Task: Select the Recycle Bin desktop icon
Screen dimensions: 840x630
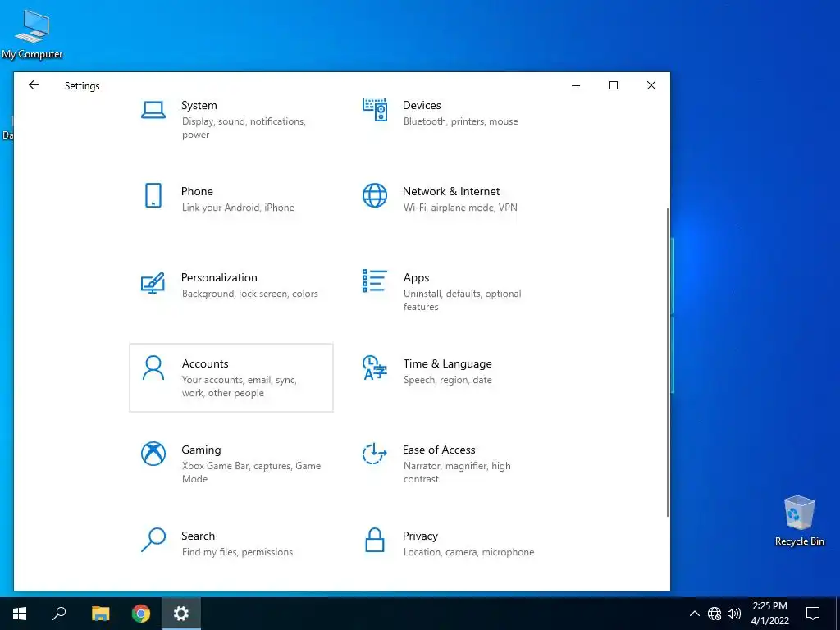Action: [x=799, y=520]
